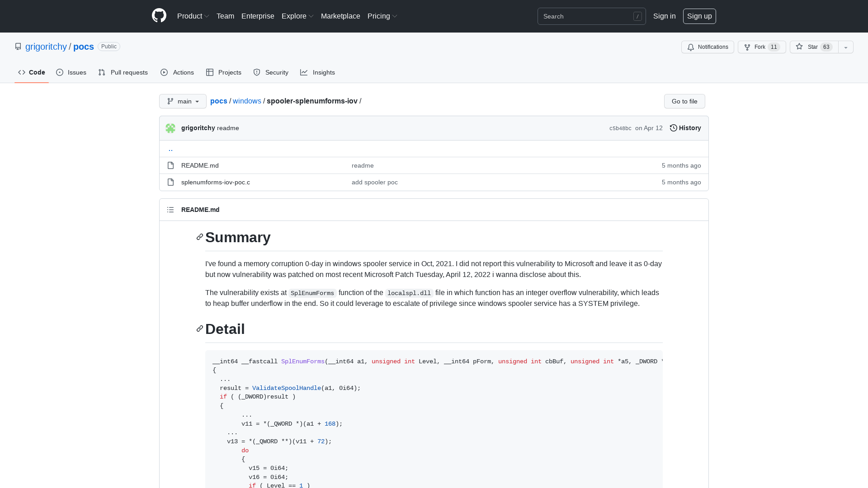The width and height of the screenshot is (868, 488).
Task: Click the Summary heading text
Action: (x=238, y=237)
